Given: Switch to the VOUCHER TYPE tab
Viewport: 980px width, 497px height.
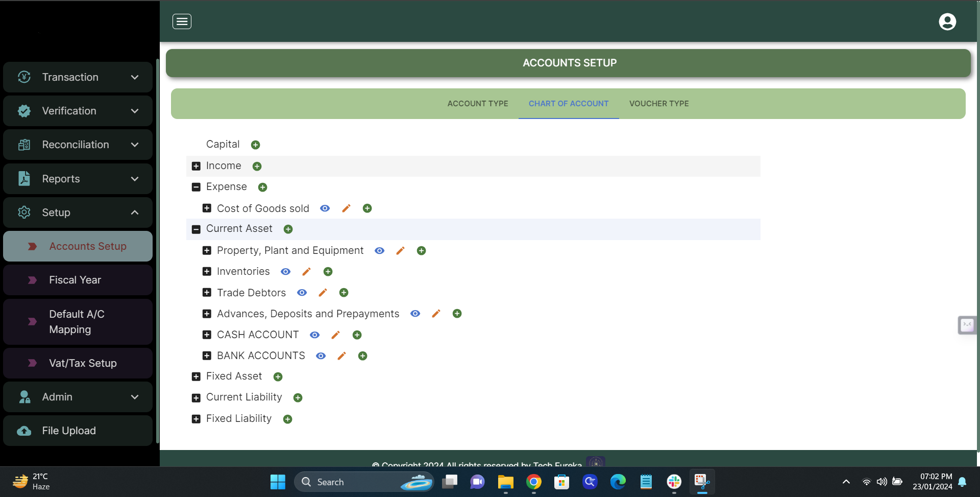Looking at the screenshot, I should (x=659, y=104).
